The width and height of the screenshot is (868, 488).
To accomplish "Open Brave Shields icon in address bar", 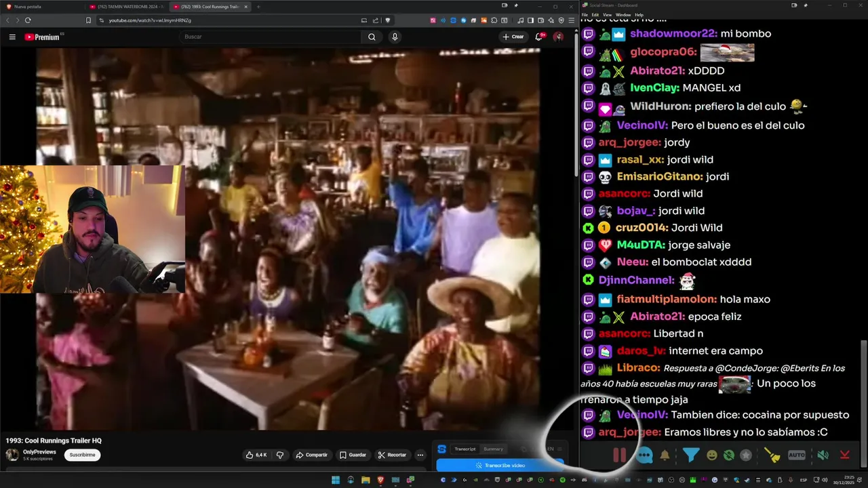I will (388, 20).
